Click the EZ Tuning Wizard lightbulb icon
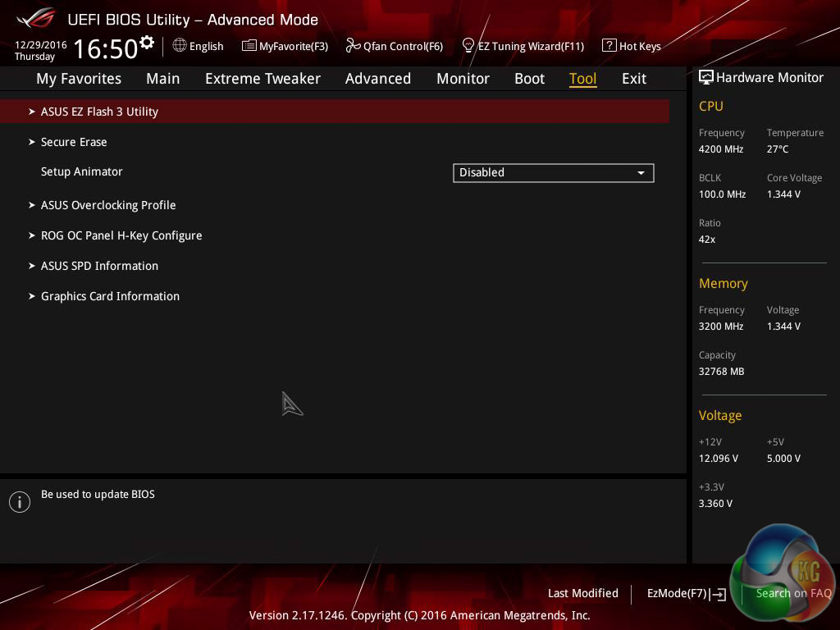 pos(468,46)
